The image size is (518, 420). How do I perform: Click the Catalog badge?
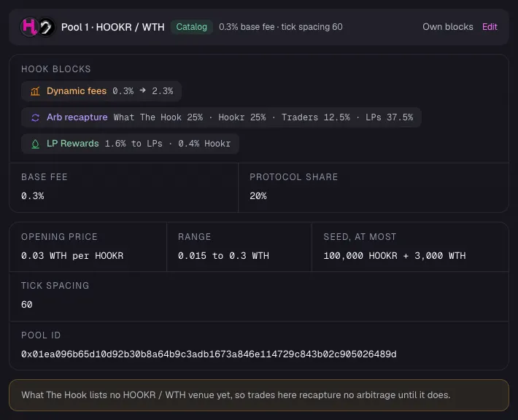192,27
